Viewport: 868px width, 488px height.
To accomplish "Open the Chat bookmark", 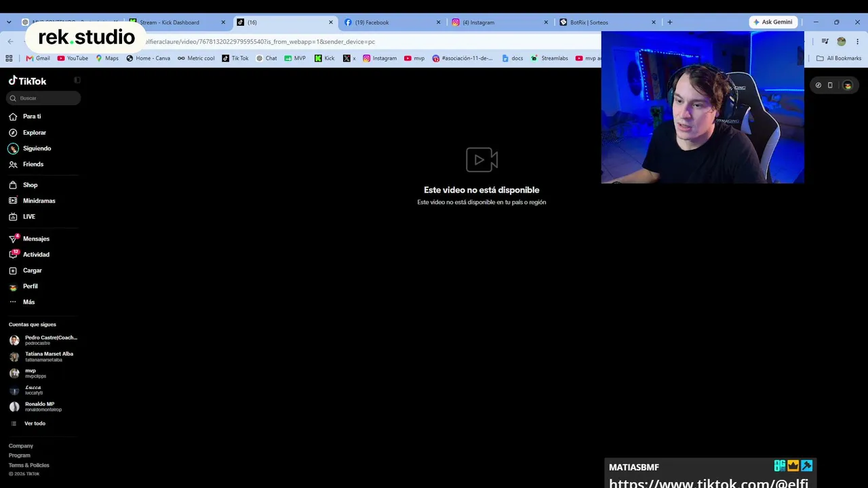I will pos(267,58).
